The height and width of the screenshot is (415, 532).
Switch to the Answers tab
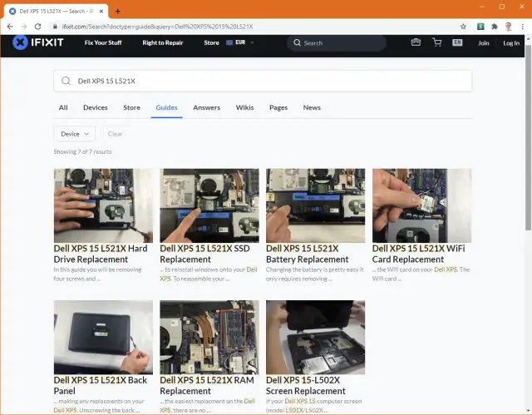tap(207, 107)
